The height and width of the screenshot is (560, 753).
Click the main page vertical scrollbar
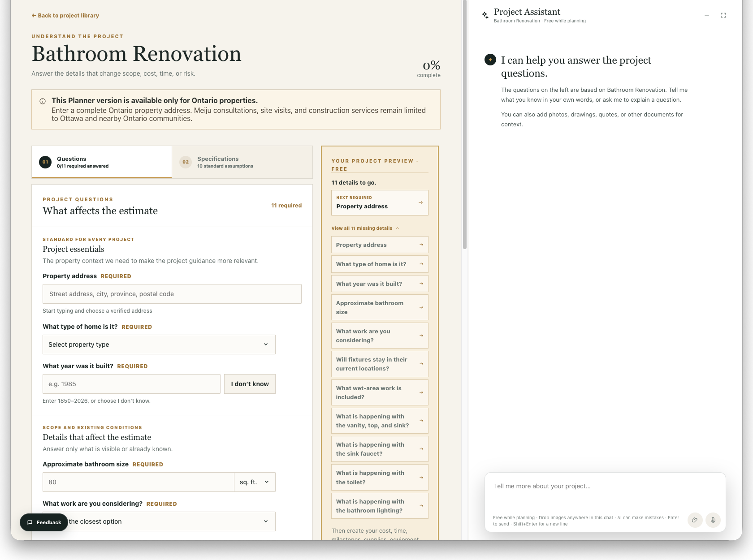465,125
